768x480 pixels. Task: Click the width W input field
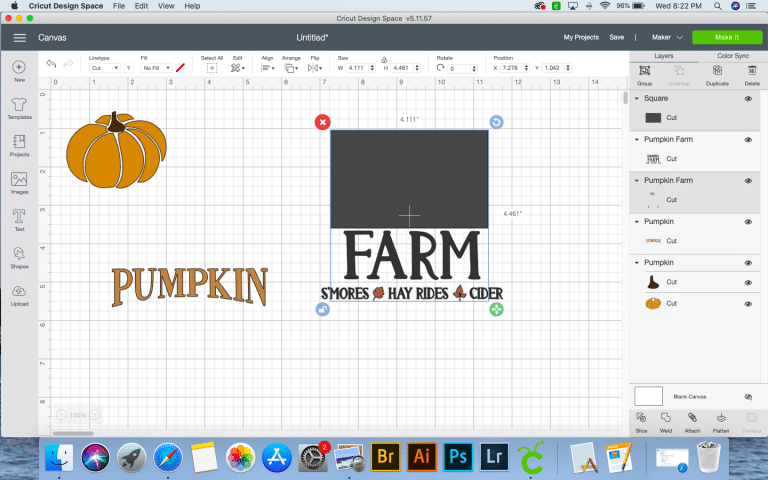tap(358, 68)
